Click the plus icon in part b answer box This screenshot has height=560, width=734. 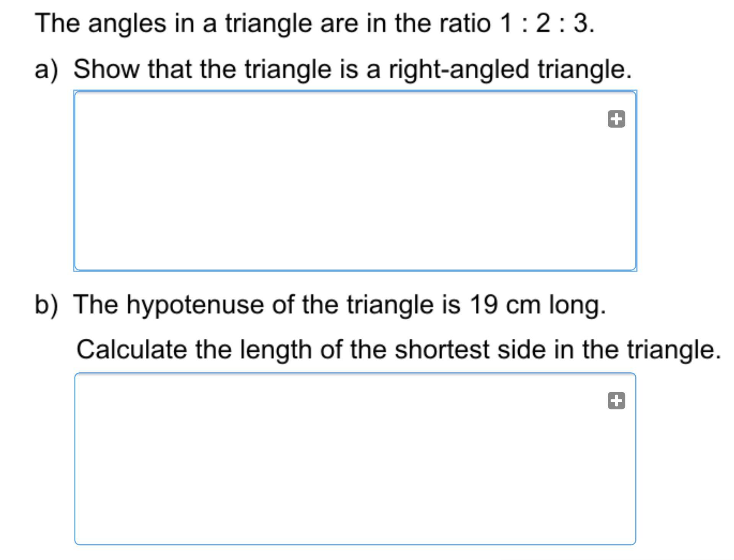(x=616, y=401)
